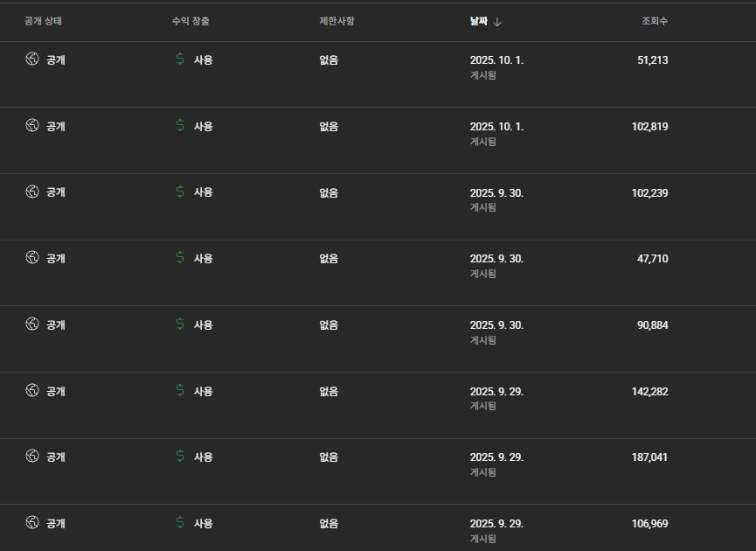The image size is (756, 551).
Task: Click the 공개 상태 column header
Action: tap(43, 21)
